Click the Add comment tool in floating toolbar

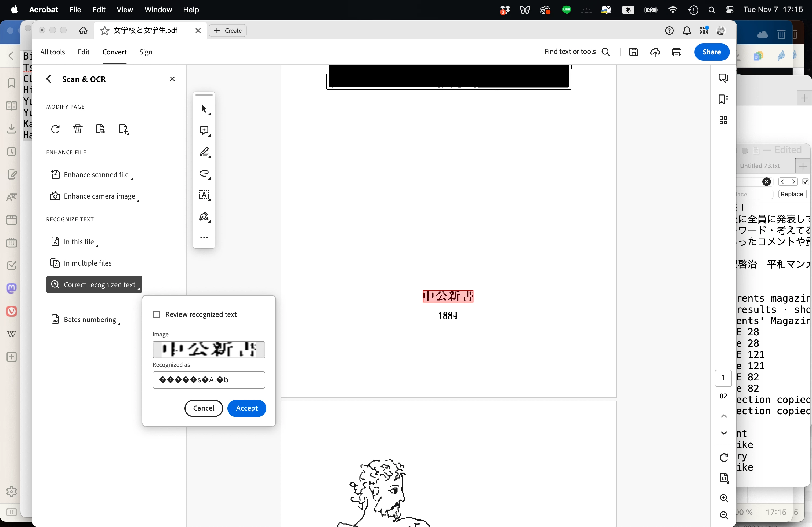204,131
